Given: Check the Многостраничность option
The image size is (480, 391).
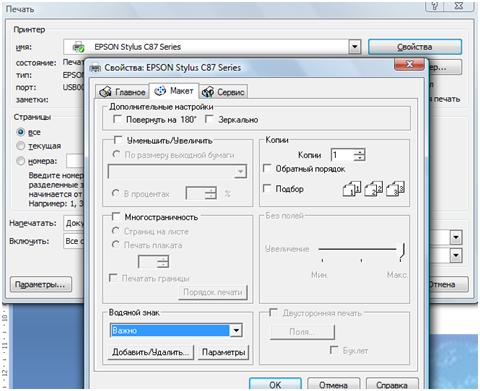Looking at the screenshot, I should click(x=116, y=217).
